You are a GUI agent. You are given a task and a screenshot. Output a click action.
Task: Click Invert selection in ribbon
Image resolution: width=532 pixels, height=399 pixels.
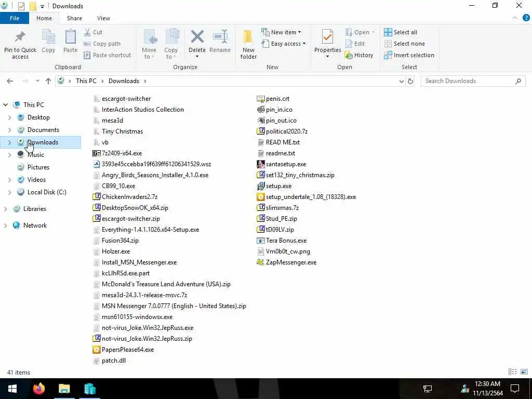tap(409, 55)
